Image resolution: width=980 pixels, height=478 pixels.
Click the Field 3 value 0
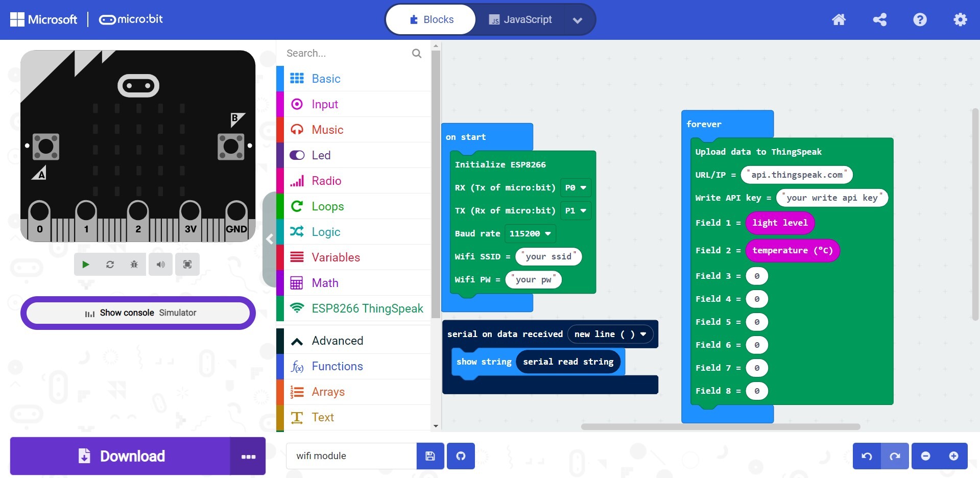[757, 276]
